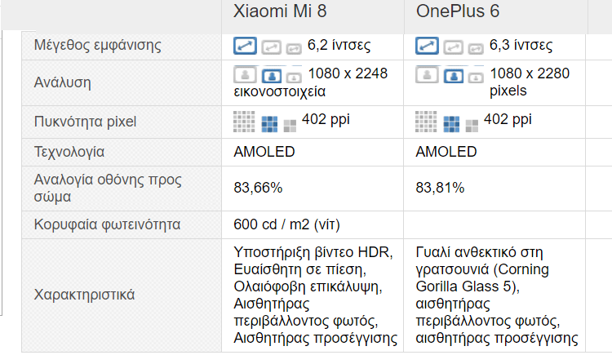Image resolution: width=612 pixels, height=364 pixels.
Task: Click the Τεχνολογία row label
Action: [x=69, y=152]
